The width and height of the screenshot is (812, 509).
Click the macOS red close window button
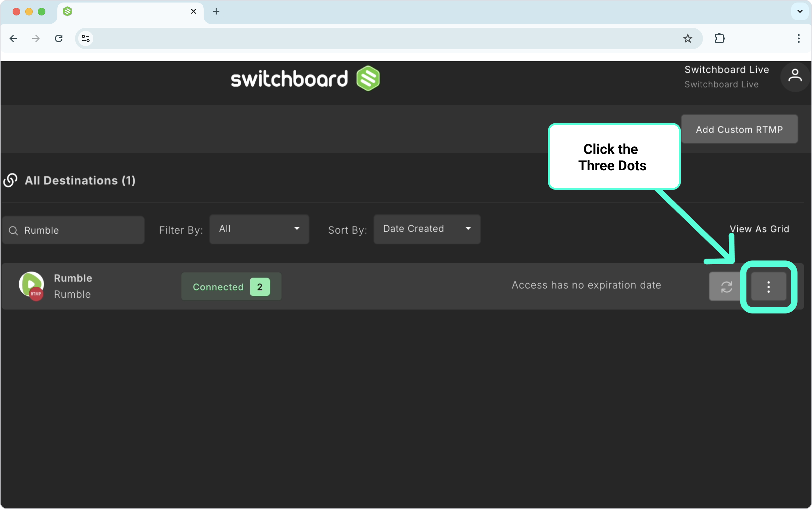[16, 12]
